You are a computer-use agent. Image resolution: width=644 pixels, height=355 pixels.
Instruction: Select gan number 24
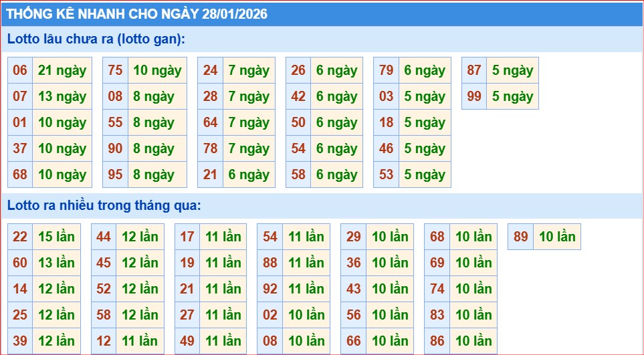(210, 70)
